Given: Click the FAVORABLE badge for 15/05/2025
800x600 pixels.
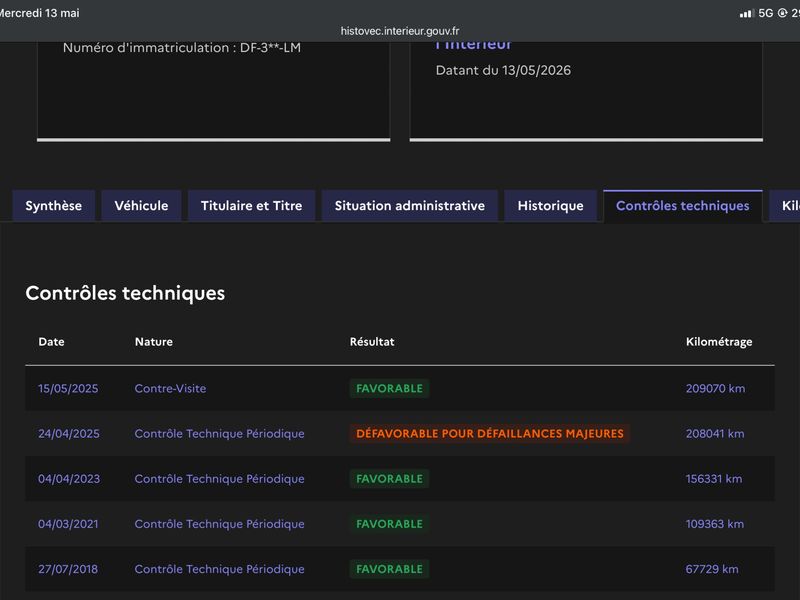Looking at the screenshot, I should coord(389,388).
